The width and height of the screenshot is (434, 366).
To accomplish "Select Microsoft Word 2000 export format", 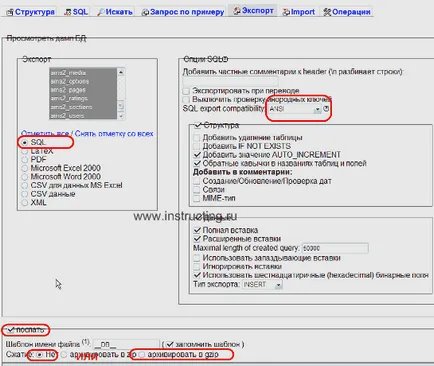I will [24, 177].
